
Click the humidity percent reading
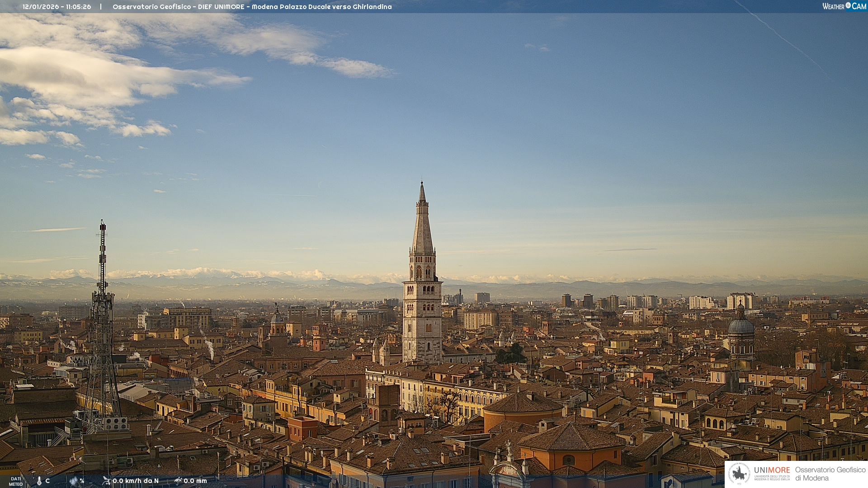click(82, 481)
